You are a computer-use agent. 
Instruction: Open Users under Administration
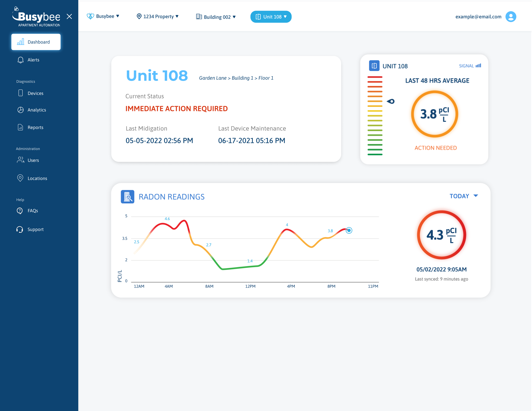click(33, 160)
